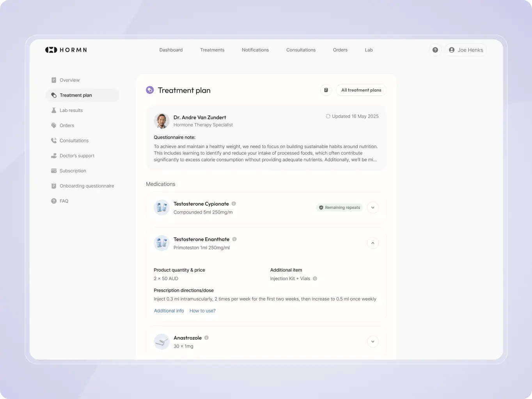Open the Additional info link

pos(169,311)
